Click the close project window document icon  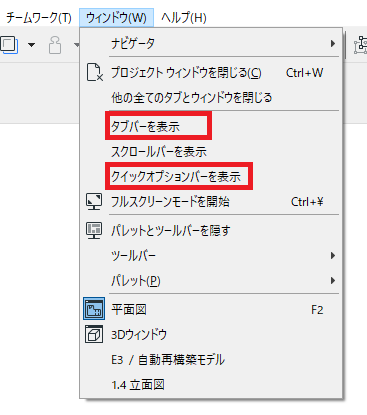(94, 72)
